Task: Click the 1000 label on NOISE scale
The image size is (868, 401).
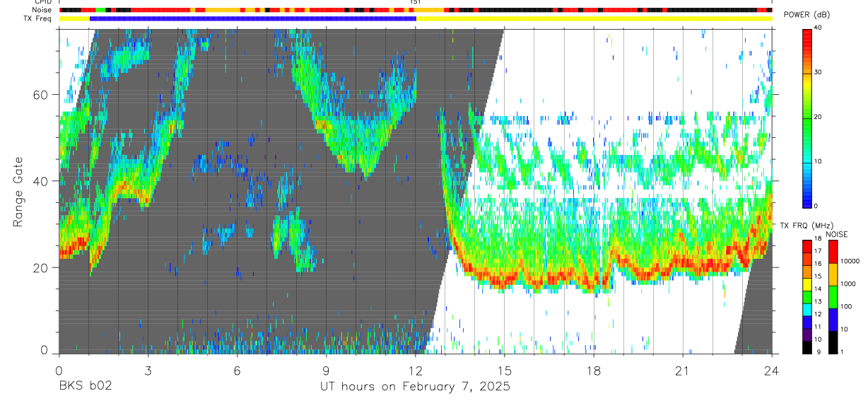Action: point(848,284)
